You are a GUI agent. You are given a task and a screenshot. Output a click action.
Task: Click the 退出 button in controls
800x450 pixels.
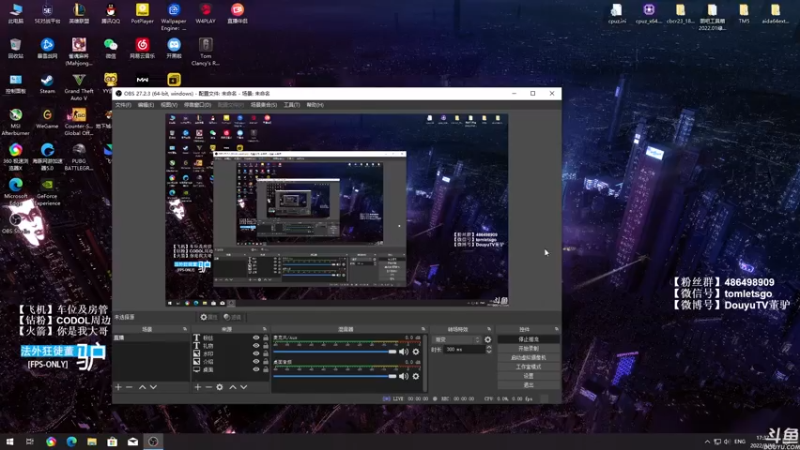coord(528,385)
